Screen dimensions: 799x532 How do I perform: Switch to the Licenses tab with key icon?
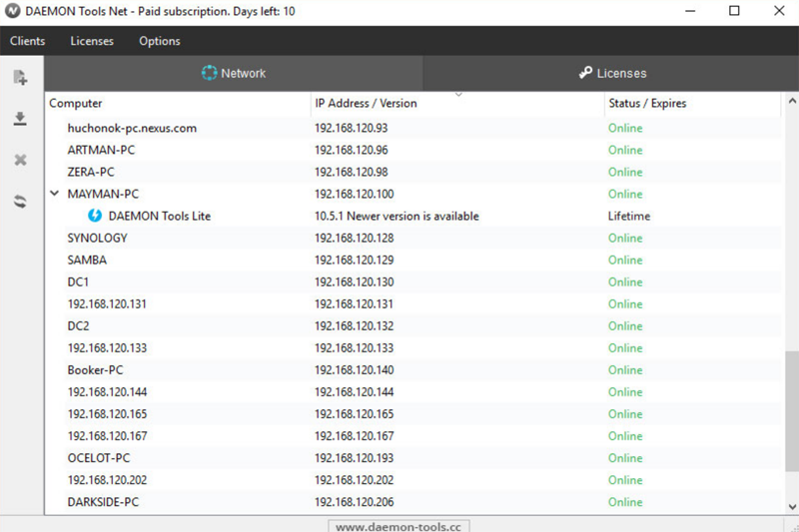610,73
